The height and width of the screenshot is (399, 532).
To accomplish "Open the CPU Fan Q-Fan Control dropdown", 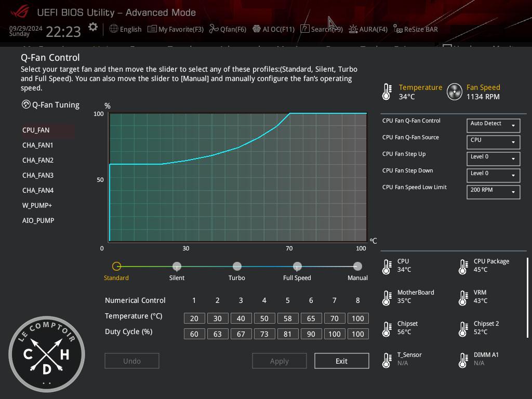I will [x=493, y=125].
